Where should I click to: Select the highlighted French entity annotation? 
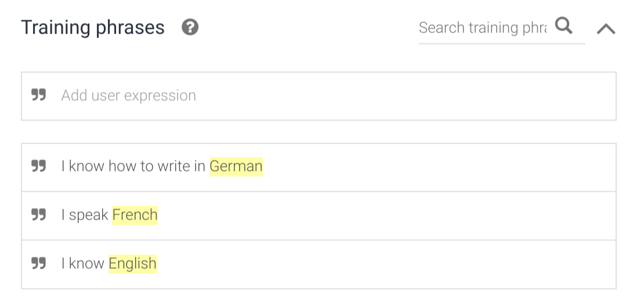135,215
